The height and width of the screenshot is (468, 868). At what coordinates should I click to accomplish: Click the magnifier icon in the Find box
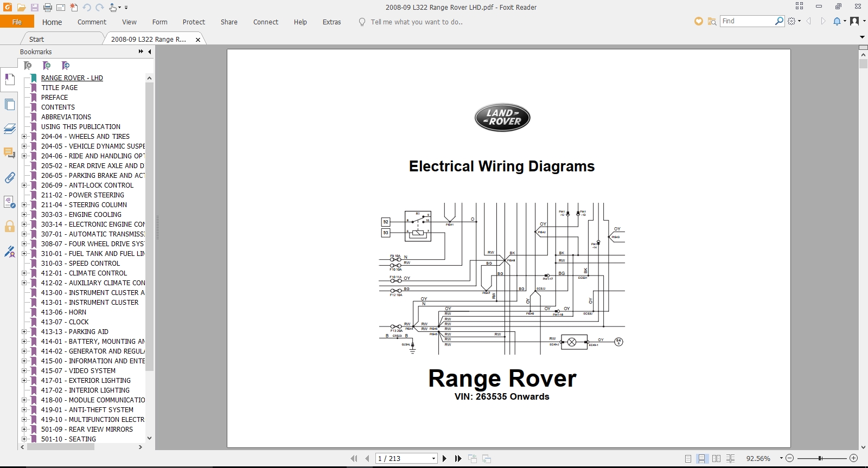[779, 21]
